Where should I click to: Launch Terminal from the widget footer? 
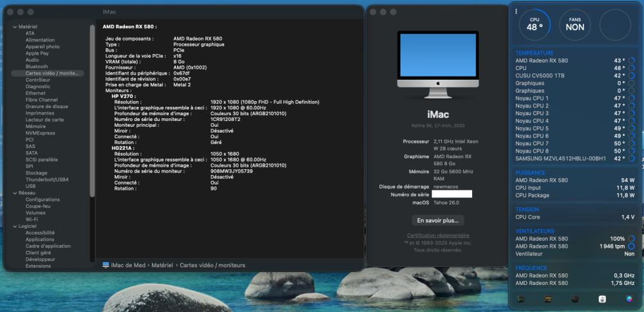tap(575, 299)
